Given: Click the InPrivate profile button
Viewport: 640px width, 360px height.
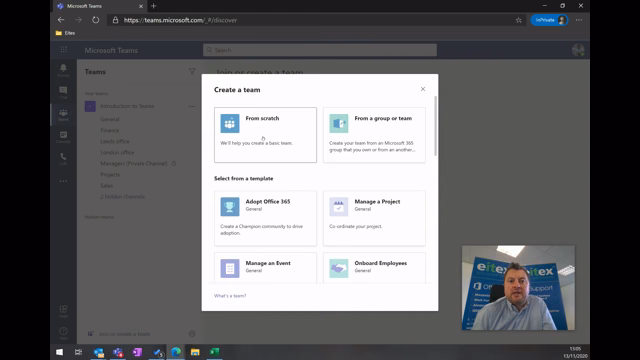Looking at the screenshot, I should 549,20.
